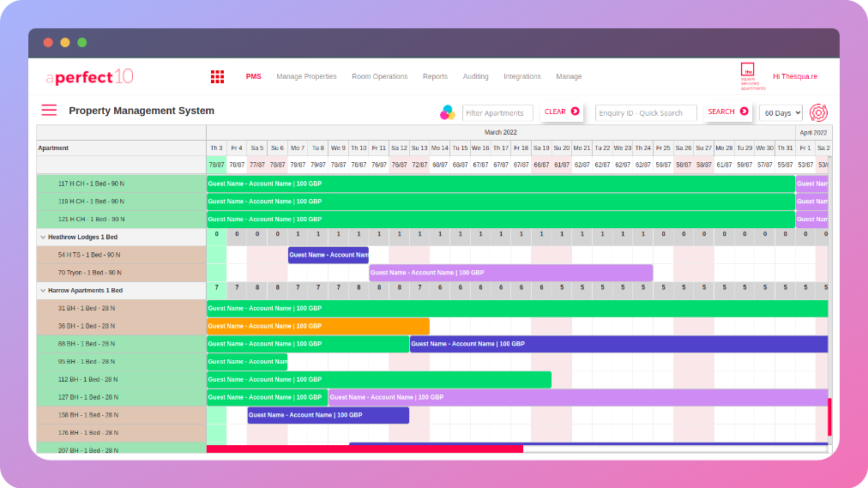Click the Enquiry ID Quick Search field
The width and height of the screenshot is (868, 488).
point(646,113)
